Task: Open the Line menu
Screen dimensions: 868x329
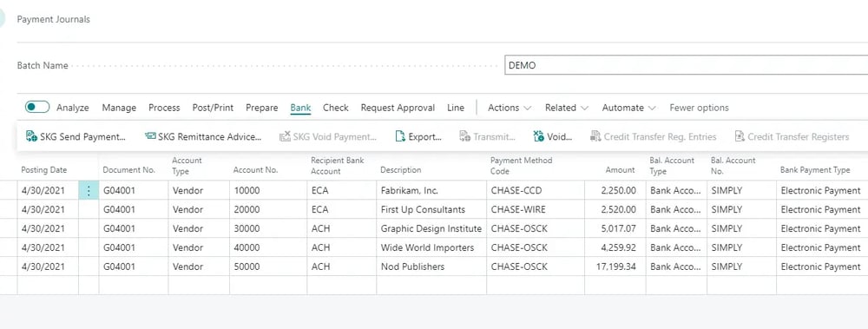Action: (456, 108)
